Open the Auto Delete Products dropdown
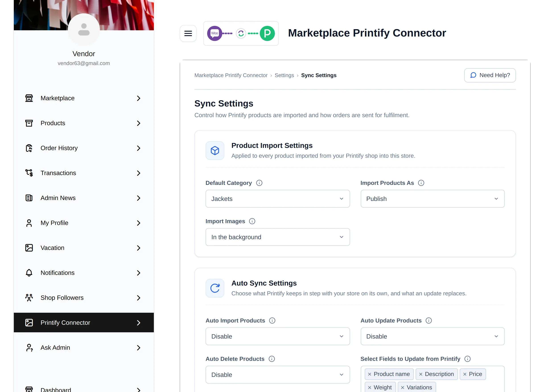This screenshot has width=544, height=392. tap(278, 375)
